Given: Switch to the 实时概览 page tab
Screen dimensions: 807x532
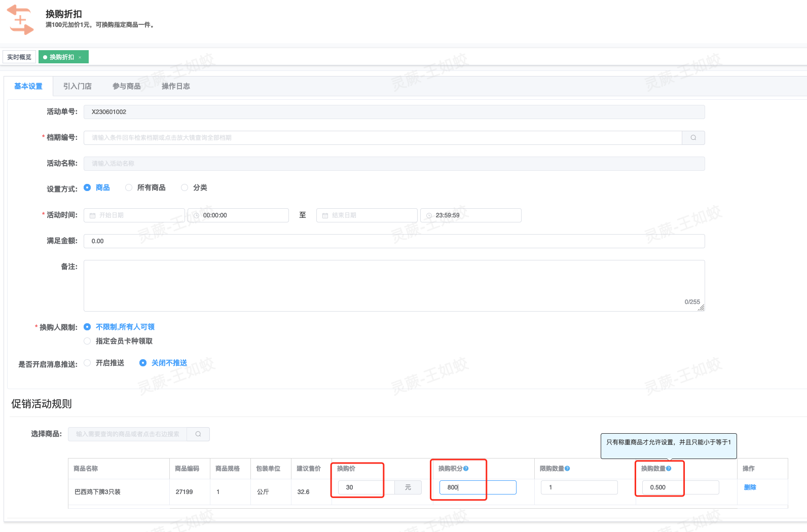Looking at the screenshot, I should [19, 57].
